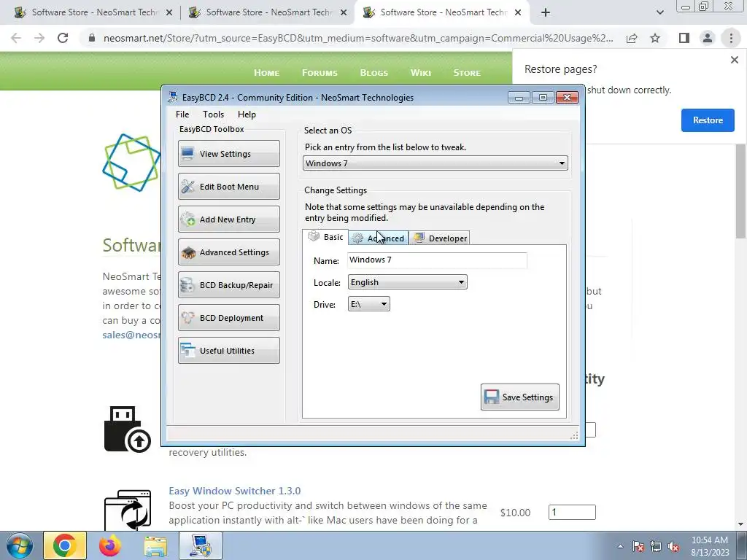Close the active third Software Store tab
The image size is (747, 560).
[x=518, y=12]
